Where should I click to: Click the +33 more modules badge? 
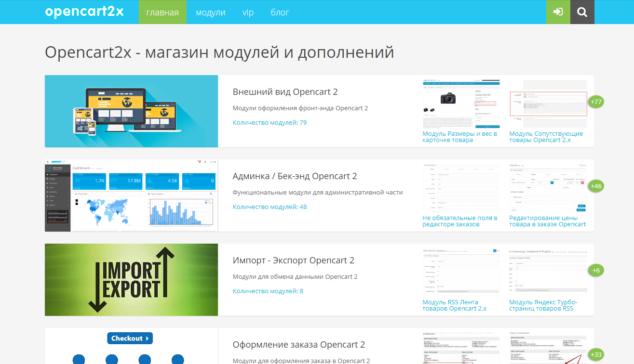[x=596, y=354]
